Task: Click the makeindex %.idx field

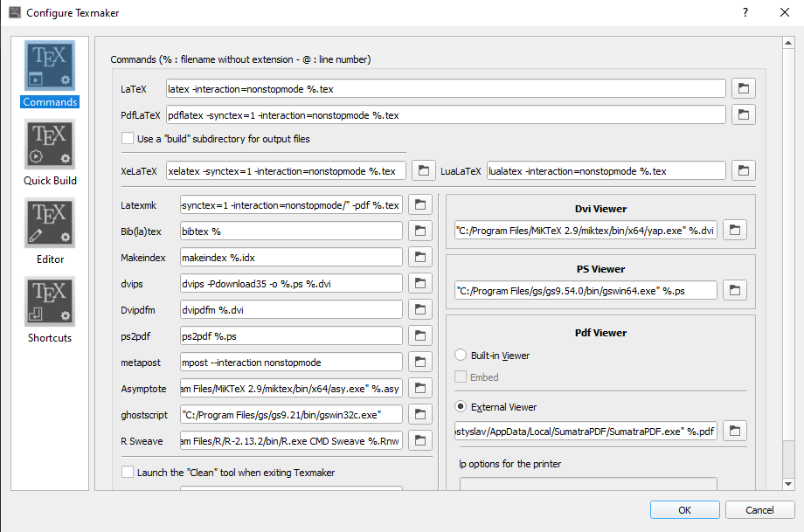Action: (x=291, y=258)
